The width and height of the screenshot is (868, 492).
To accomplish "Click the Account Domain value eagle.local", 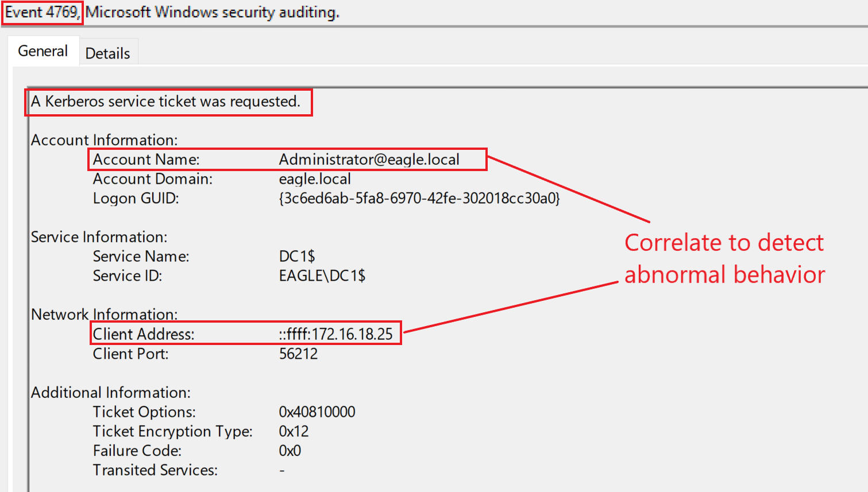I will point(315,179).
